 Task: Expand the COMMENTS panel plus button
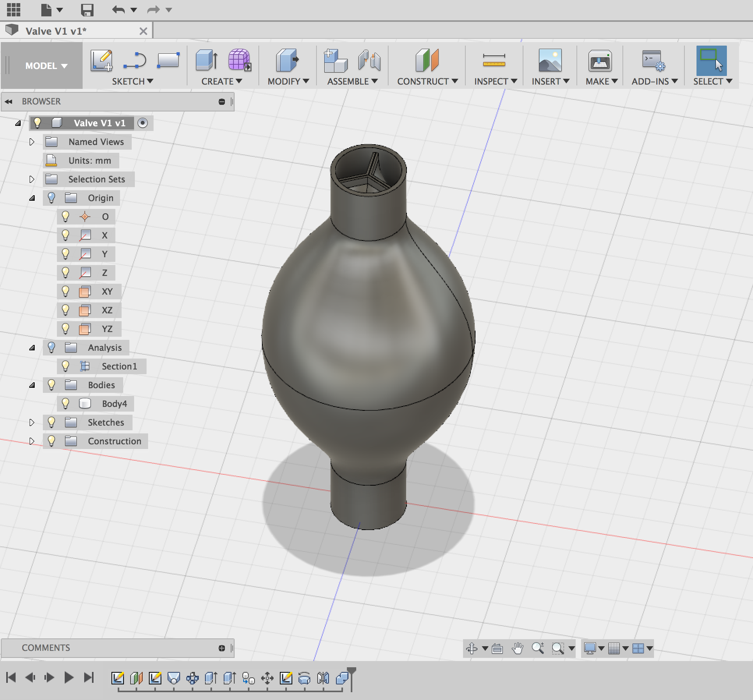[x=222, y=648]
